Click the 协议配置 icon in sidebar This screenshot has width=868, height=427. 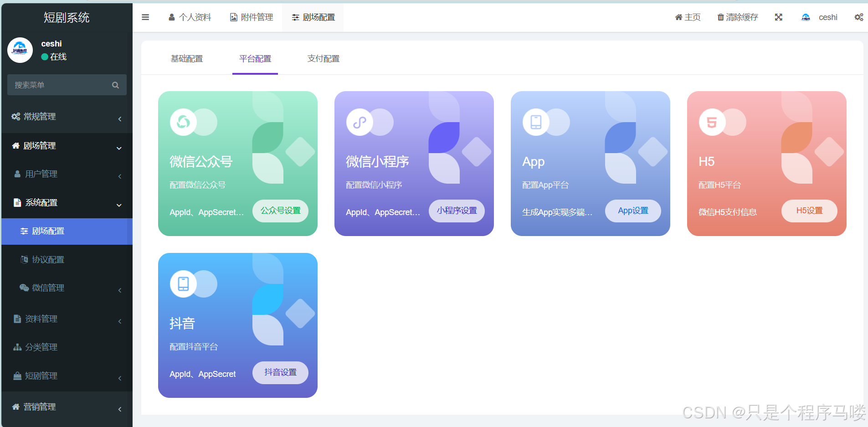click(x=24, y=260)
